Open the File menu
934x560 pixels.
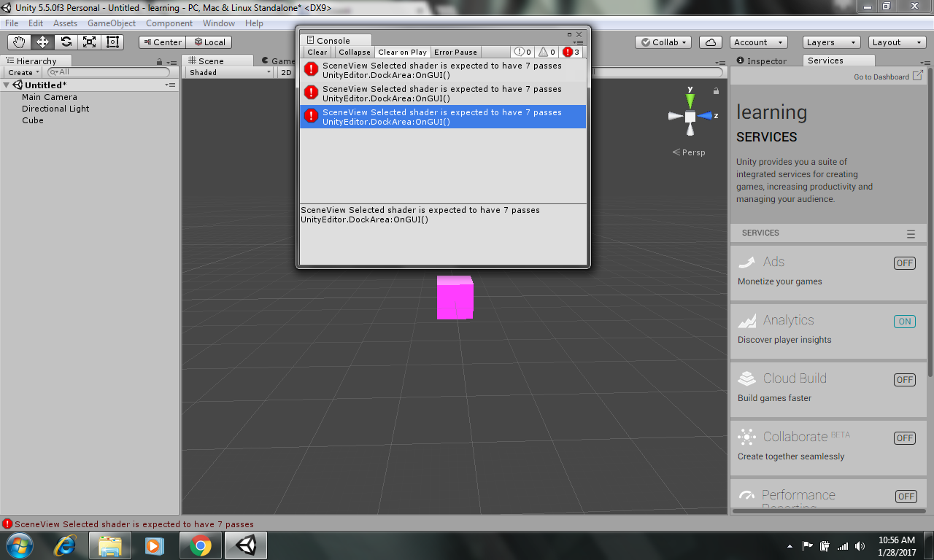pyautogui.click(x=12, y=23)
